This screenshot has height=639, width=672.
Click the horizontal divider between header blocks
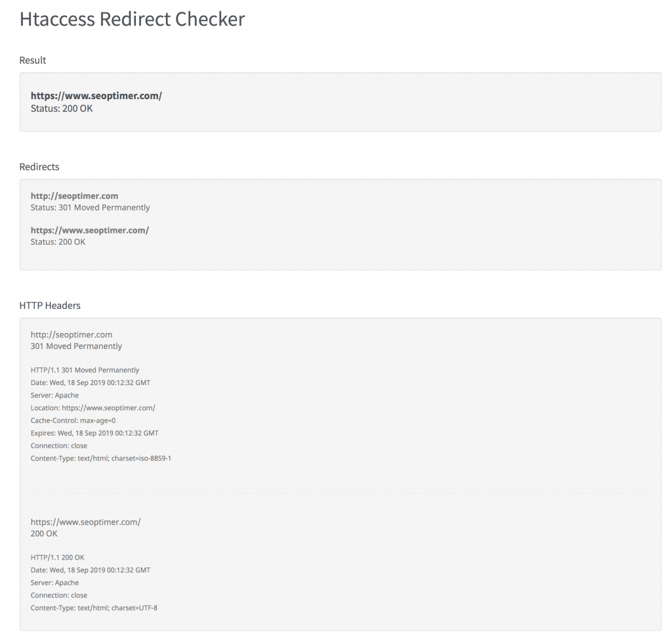(x=340, y=493)
